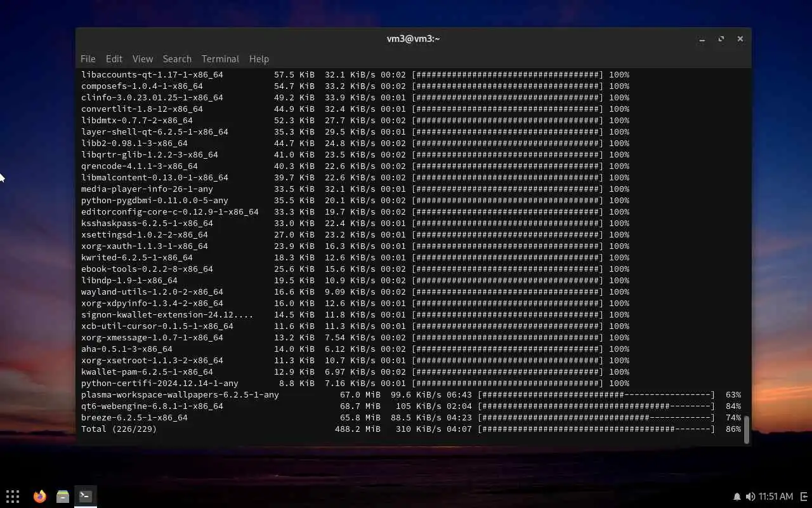Click the text qrencode-4.1.1-3-x86_64
The height and width of the screenshot is (508, 812).
coord(140,166)
